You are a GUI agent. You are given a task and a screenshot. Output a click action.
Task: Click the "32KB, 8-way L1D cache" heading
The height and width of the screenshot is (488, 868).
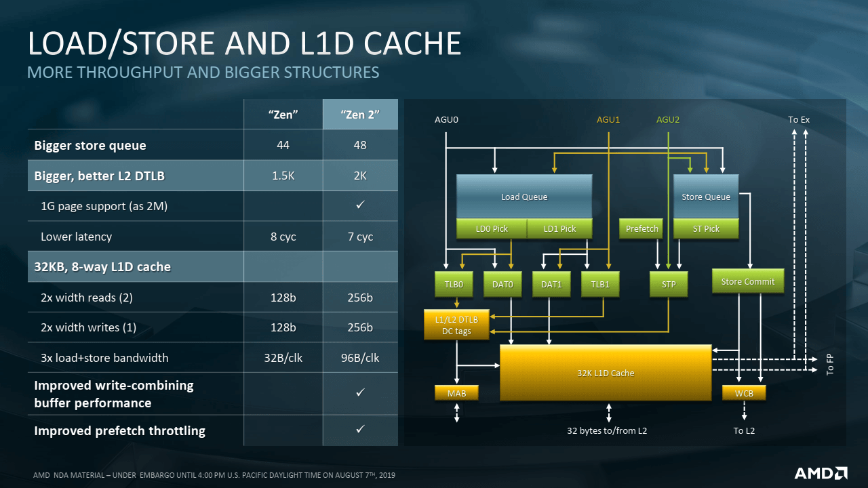(102, 266)
